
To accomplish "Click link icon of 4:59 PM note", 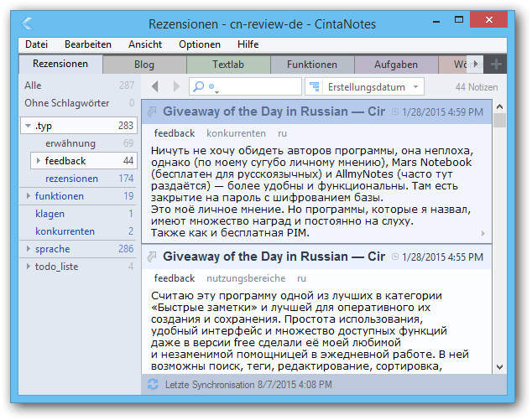I will tap(152, 111).
